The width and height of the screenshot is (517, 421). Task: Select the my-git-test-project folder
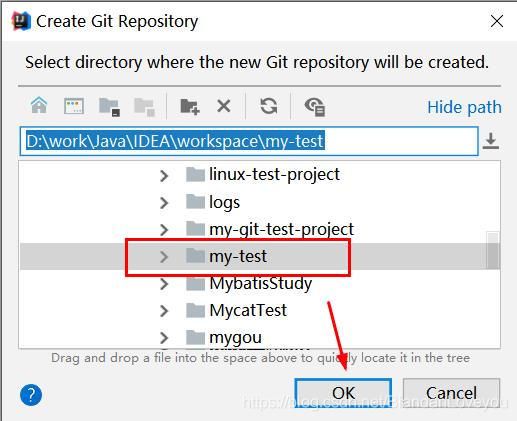pos(270,229)
